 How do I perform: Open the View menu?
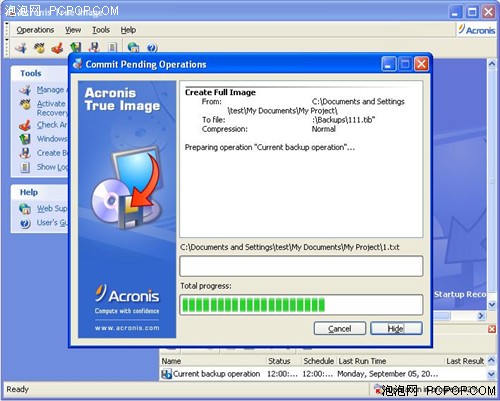[73, 30]
